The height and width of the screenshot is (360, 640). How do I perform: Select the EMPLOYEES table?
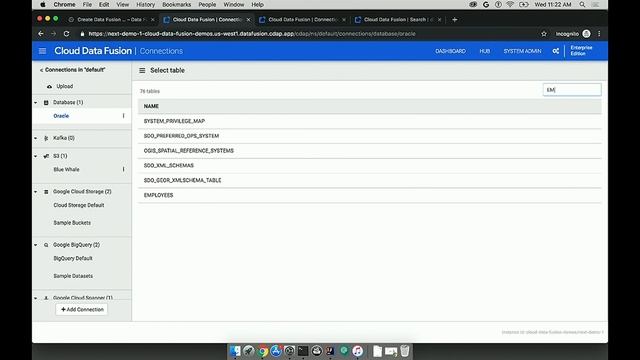tap(369, 195)
